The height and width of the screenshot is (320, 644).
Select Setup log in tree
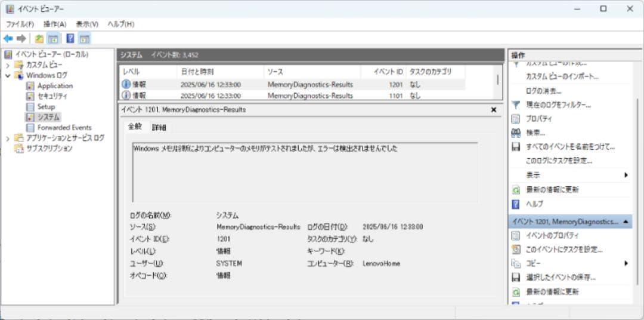(x=46, y=107)
